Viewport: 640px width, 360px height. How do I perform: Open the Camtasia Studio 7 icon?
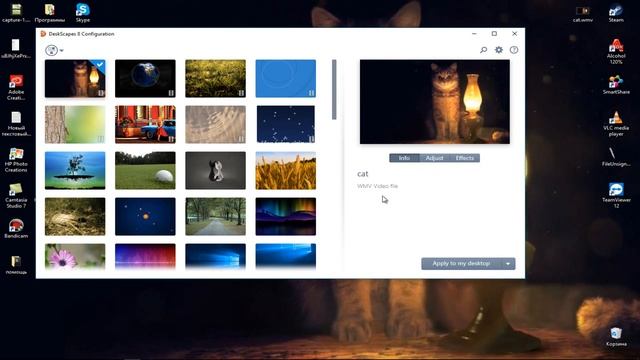pos(16,195)
